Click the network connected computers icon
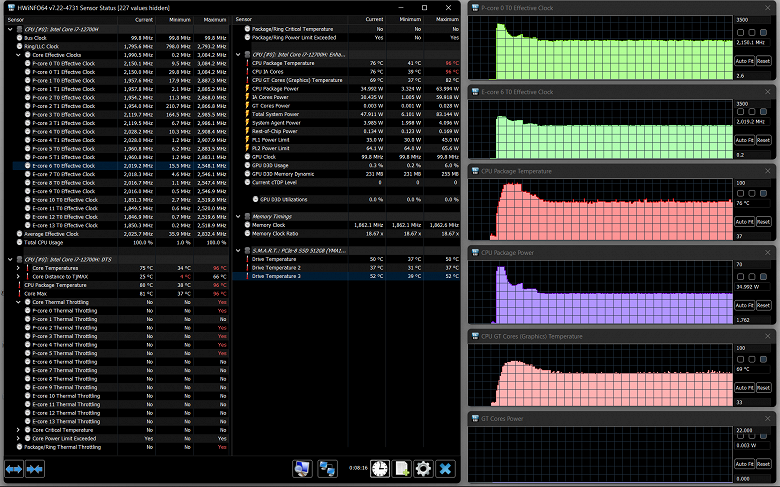Screen dimensions: 780x487 click(326, 468)
